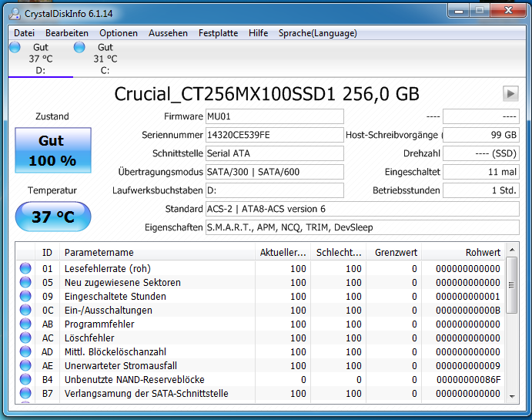
Task: Click the Schnittstelle field Serial ATA
Action: [x=275, y=153]
